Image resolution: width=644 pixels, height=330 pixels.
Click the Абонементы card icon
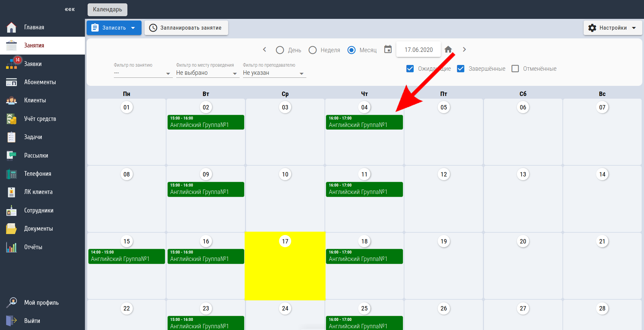(x=11, y=82)
